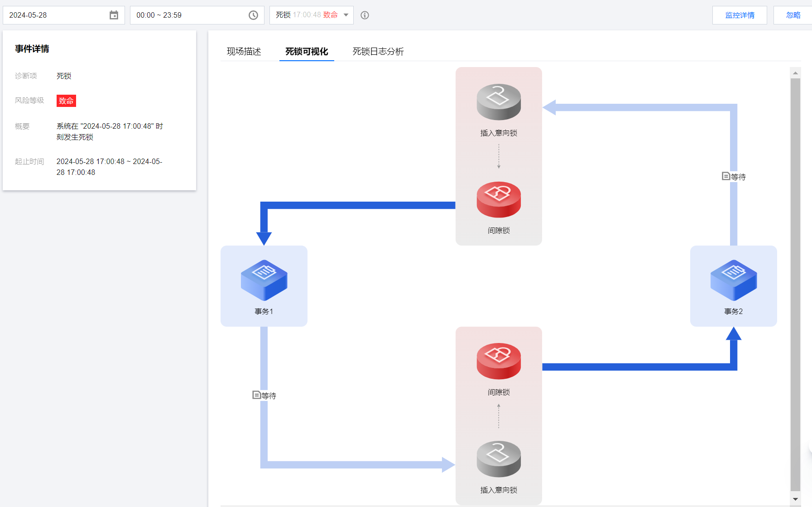Expand the 死锁 17:00:48 致命 event dropdown
Screen dimensions: 812x507
tap(312, 15)
